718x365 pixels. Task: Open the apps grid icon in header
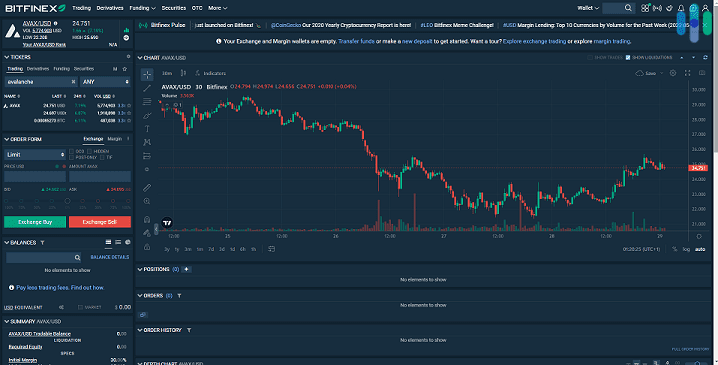(x=645, y=8)
